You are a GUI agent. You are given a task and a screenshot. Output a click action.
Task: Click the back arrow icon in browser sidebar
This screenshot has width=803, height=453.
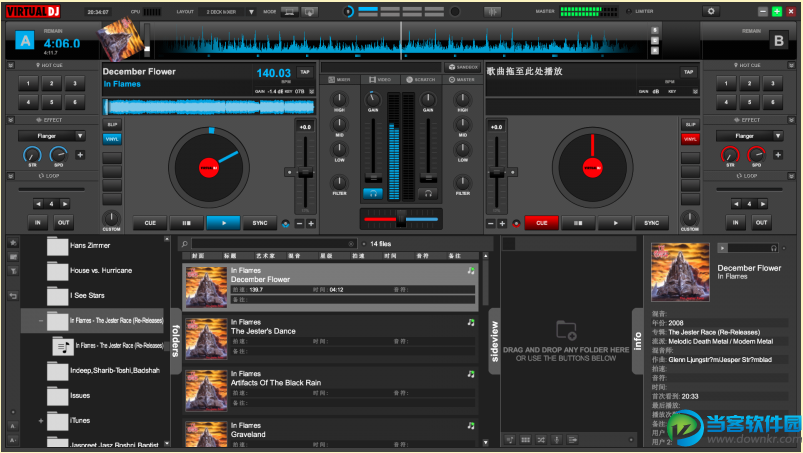point(13,296)
